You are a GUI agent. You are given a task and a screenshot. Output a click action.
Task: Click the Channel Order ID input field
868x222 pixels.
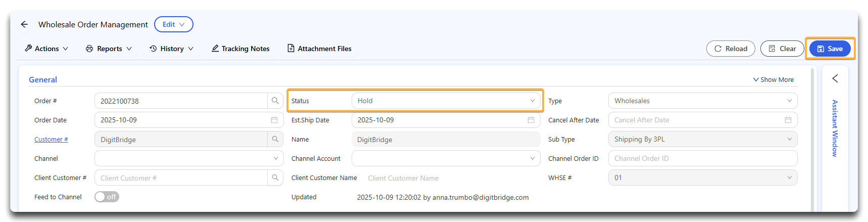pyautogui.click(x=702, y=158)
